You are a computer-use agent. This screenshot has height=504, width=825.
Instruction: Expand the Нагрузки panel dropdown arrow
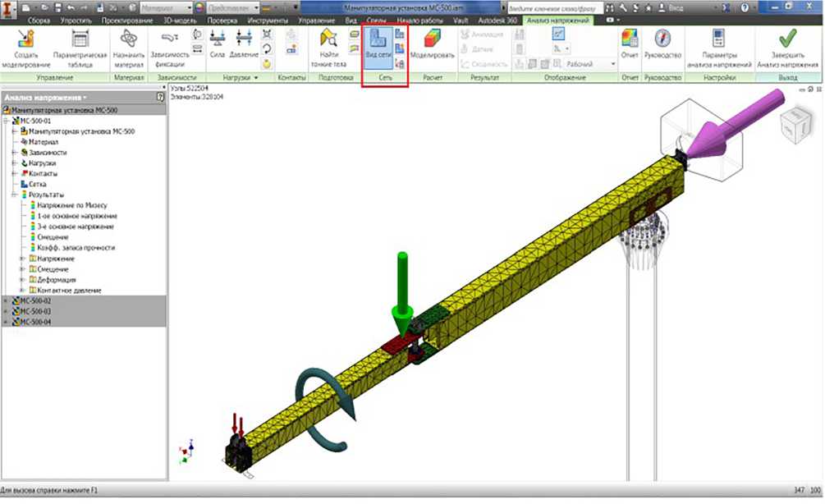click(256, 78)
